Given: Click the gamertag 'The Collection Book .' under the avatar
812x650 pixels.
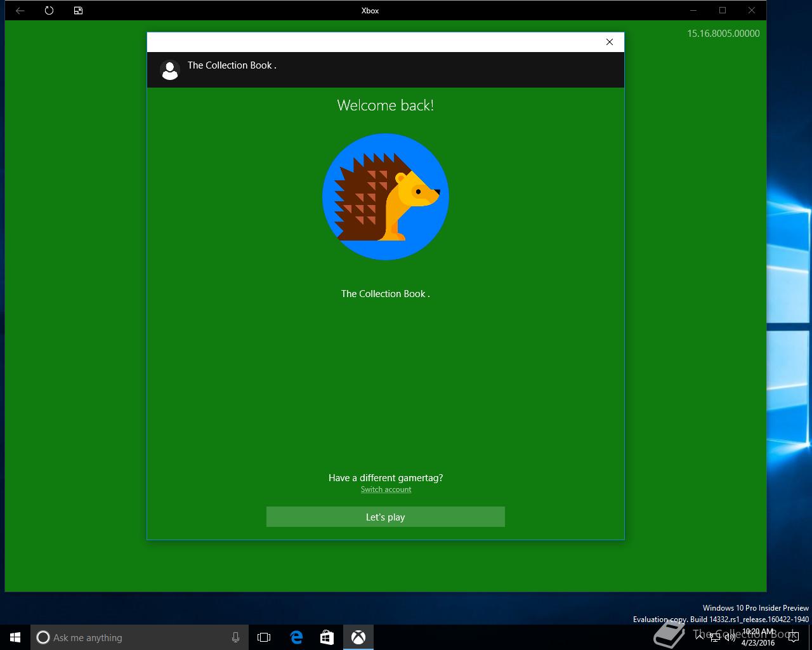Looking at the screenshot, I should (x=386, y=294).
